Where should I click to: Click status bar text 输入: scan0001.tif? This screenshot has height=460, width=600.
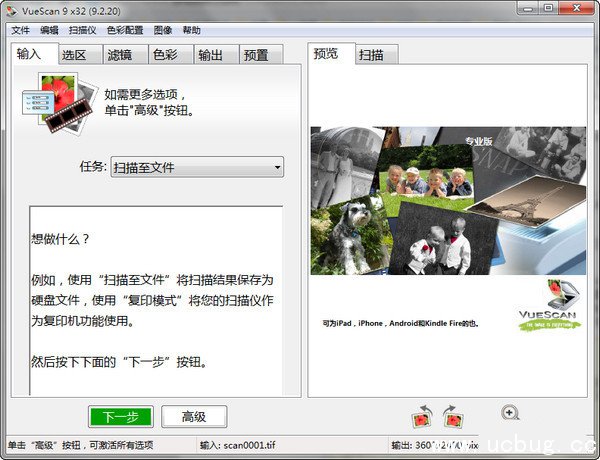[238, 445]
